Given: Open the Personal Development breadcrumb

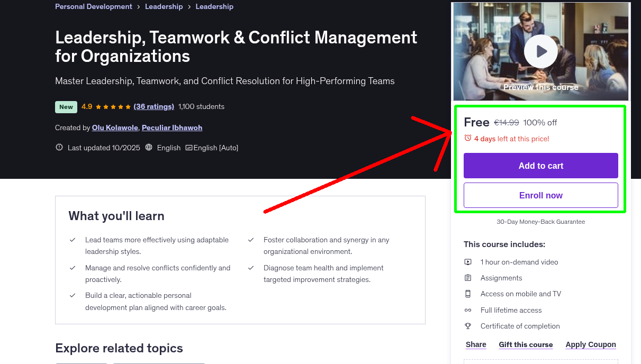Looking at the screenshot, I should pos(93,6).
